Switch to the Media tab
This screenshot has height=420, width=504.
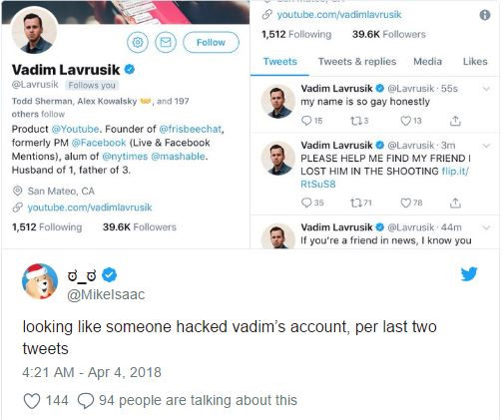427,62
